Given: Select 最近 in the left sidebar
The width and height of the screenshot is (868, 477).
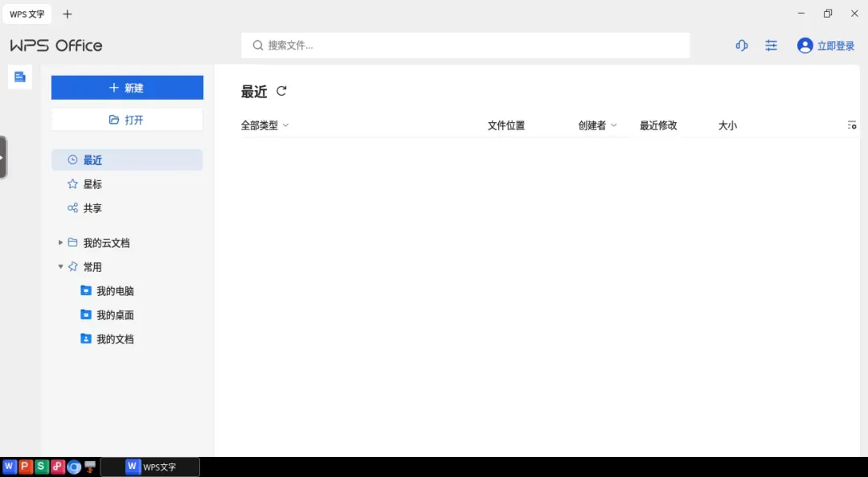Looking at the screenshot, I should tap(127, 160).
